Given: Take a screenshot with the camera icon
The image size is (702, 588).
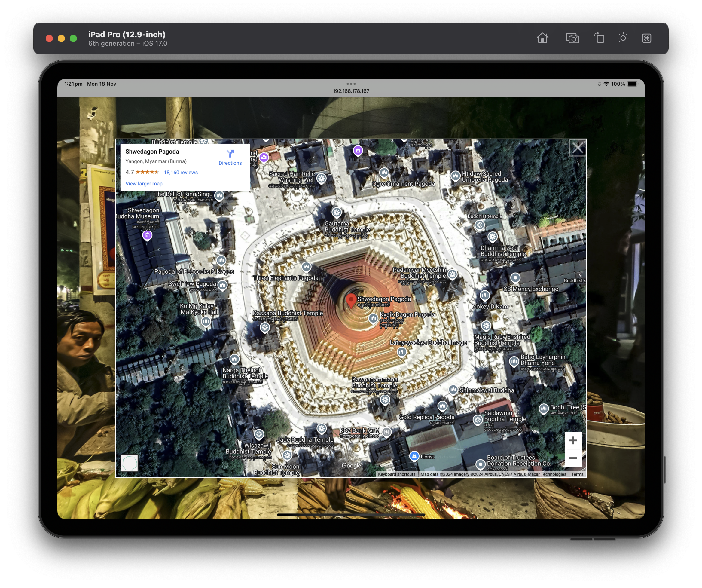Looking at the screenshot, I should point(572,38).
